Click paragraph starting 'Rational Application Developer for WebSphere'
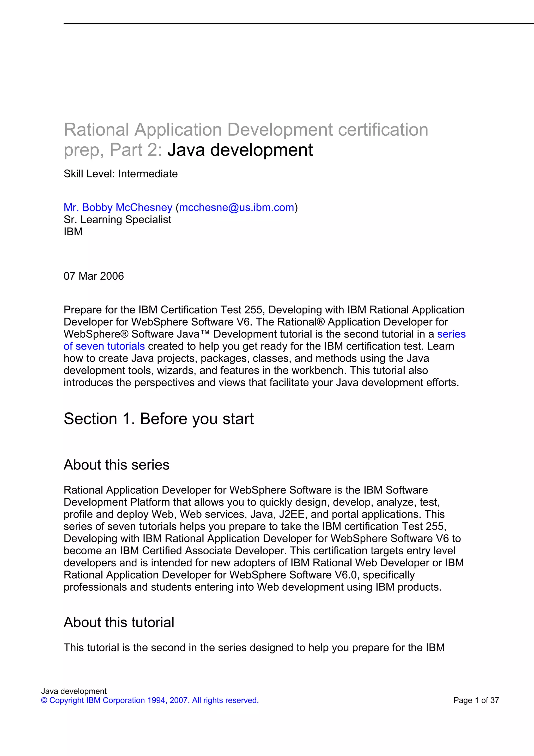 pos(263,538)
